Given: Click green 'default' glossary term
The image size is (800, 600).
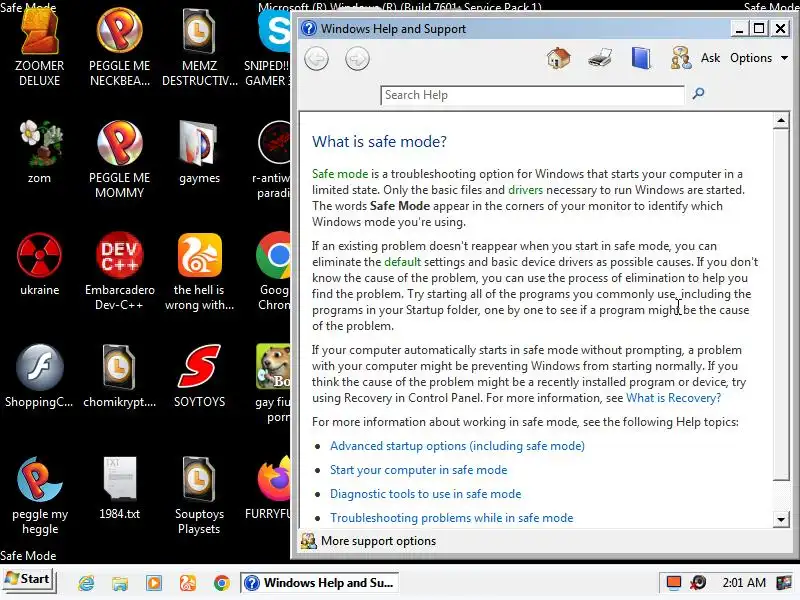Looking at the screenshot, I should [403, 262].
